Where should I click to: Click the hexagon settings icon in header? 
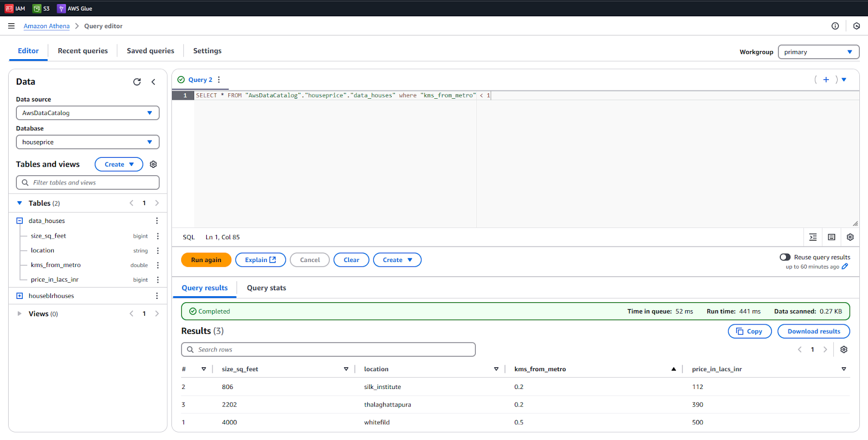point(857,26)
